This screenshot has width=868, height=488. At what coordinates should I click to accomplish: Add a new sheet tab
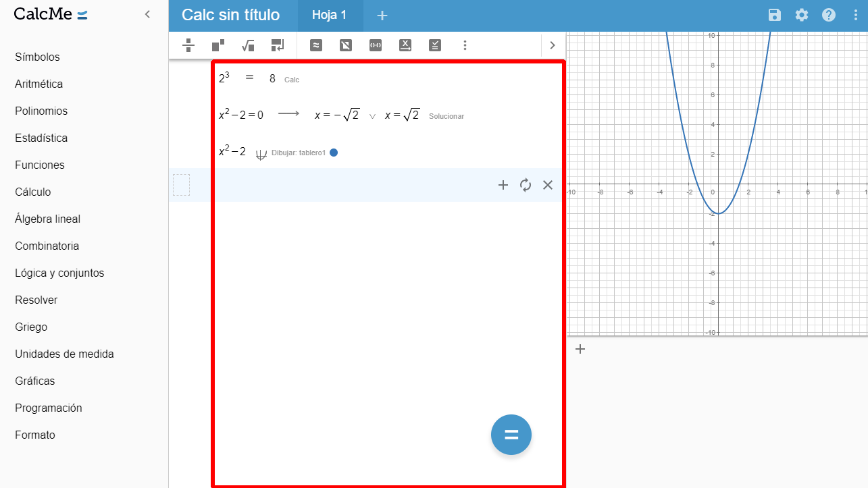(382, 16)
